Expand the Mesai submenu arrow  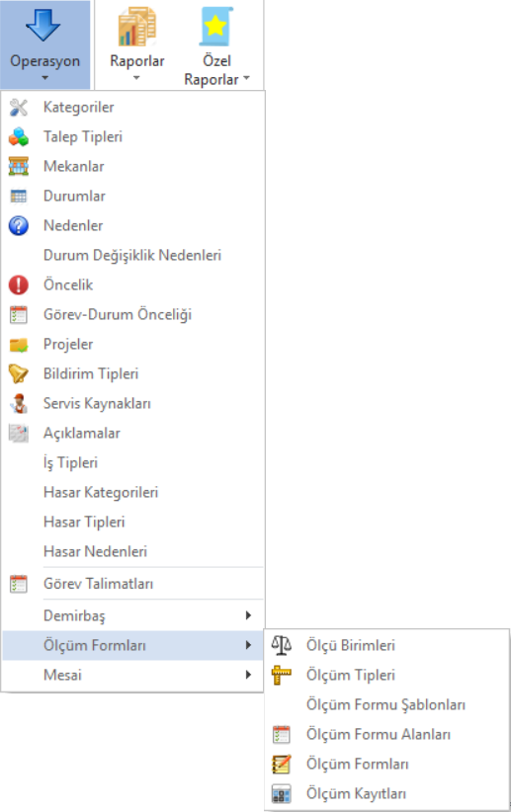click(248, 675)
